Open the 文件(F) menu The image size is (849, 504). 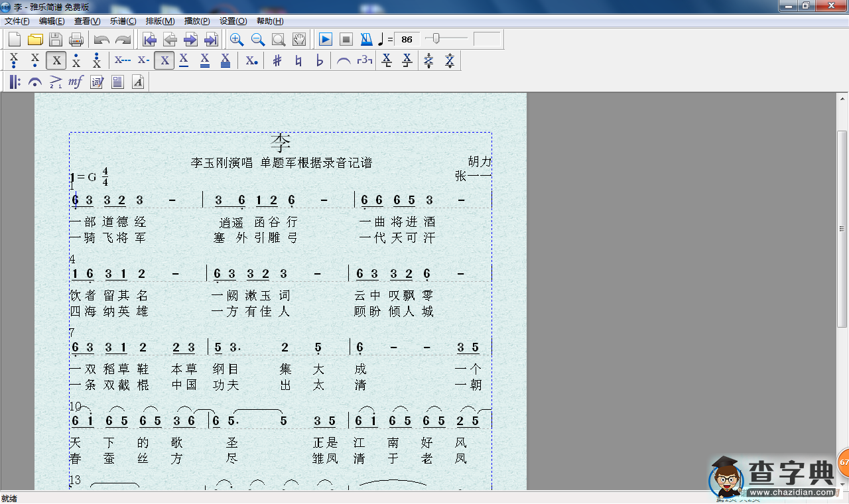[17, 21]
